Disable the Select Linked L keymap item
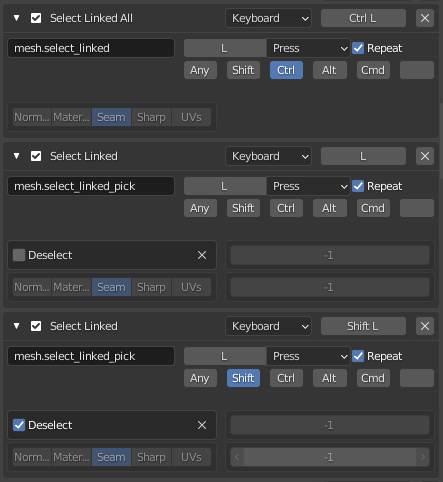443x482 pixels. coord(36,156)
